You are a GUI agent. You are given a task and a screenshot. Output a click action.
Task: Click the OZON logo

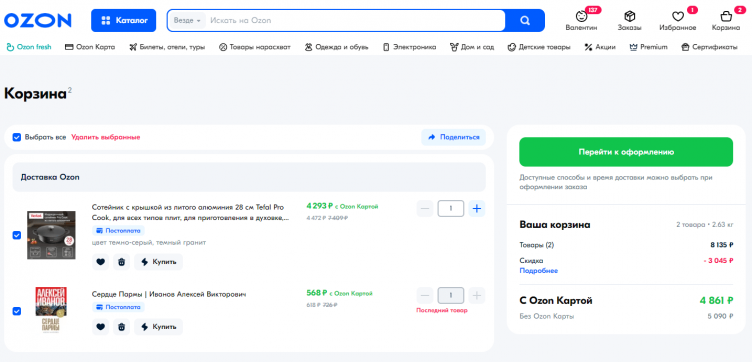click(38, 20)
